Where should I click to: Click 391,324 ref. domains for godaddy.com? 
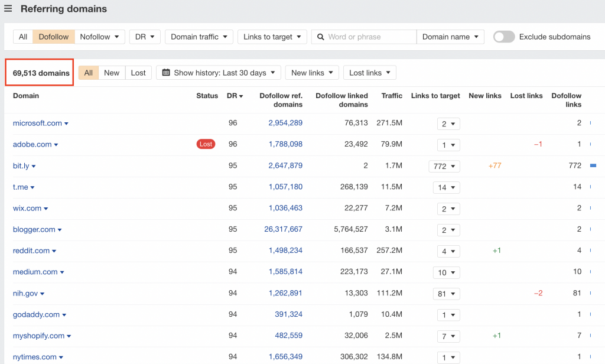[288, 314]
